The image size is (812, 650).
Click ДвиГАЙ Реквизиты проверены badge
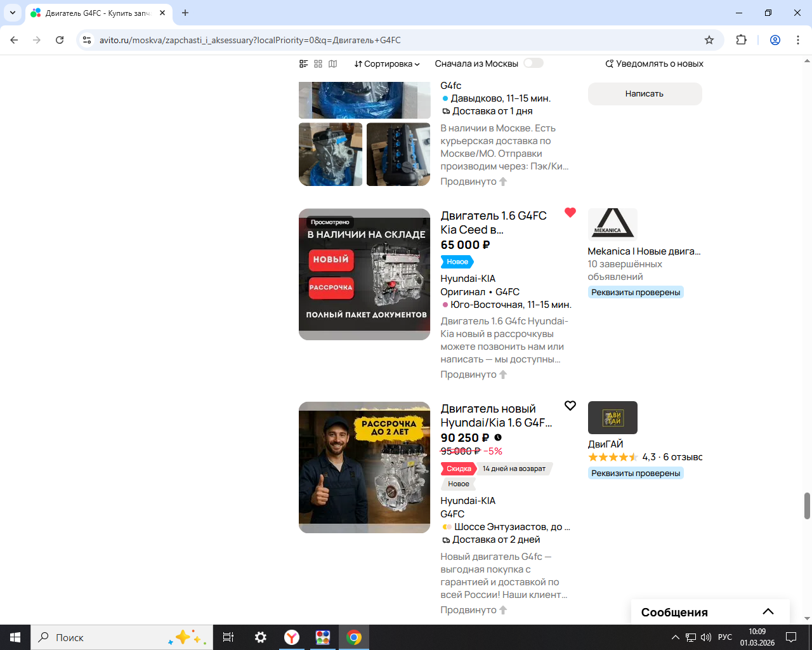636,473
